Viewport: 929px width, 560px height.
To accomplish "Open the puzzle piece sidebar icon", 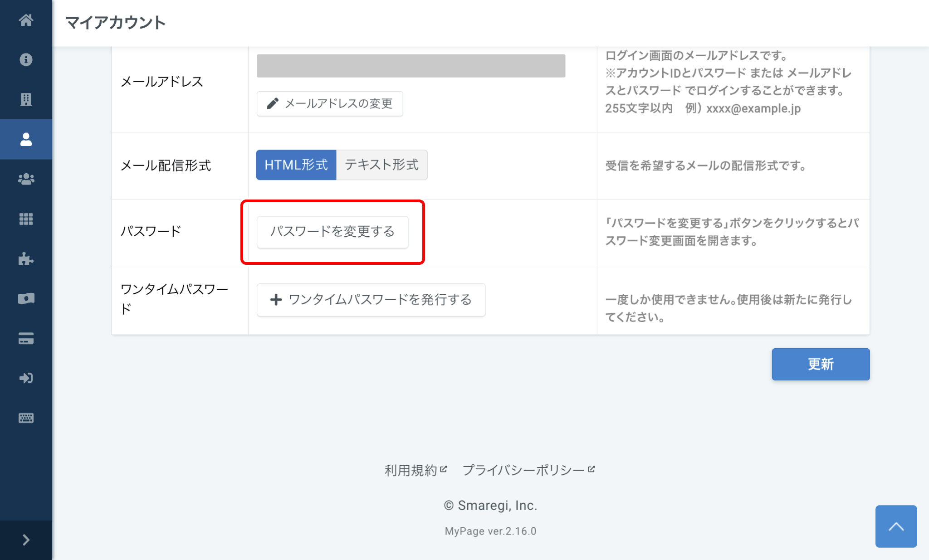I will [26, 259].
